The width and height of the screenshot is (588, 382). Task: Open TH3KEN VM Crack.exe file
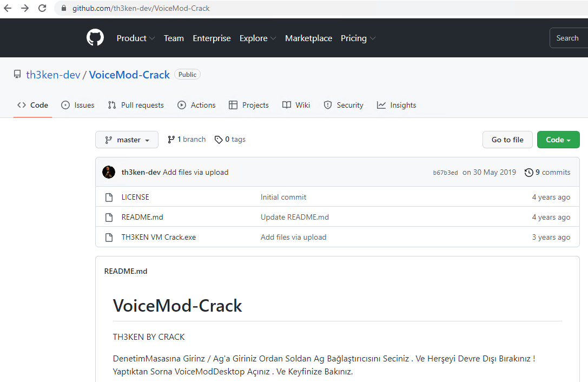click(x=158, y=237)
